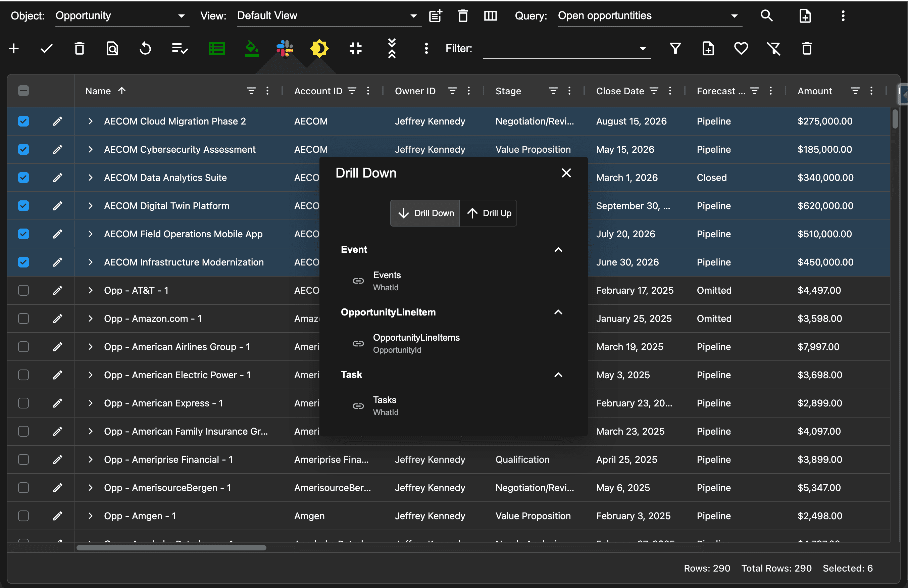Click the refresh/undo arrow icon
Image resolution: width=908 pixels, height=588 pixels.
pos(145,48)
